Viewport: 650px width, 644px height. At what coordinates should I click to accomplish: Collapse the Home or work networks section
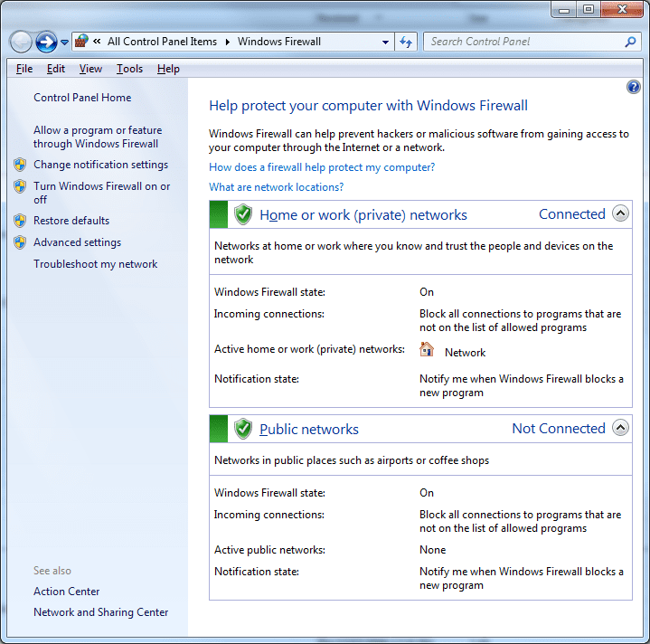(x=620, y=213)
